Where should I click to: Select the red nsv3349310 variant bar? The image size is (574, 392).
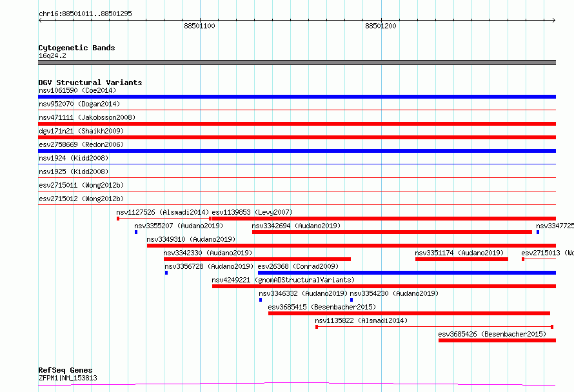coord(351,246)
